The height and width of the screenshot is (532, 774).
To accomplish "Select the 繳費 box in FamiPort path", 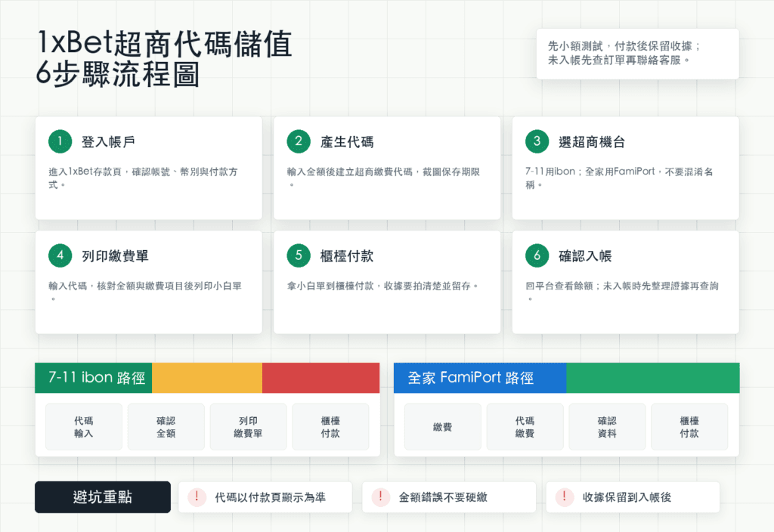I will coord(443,427).
